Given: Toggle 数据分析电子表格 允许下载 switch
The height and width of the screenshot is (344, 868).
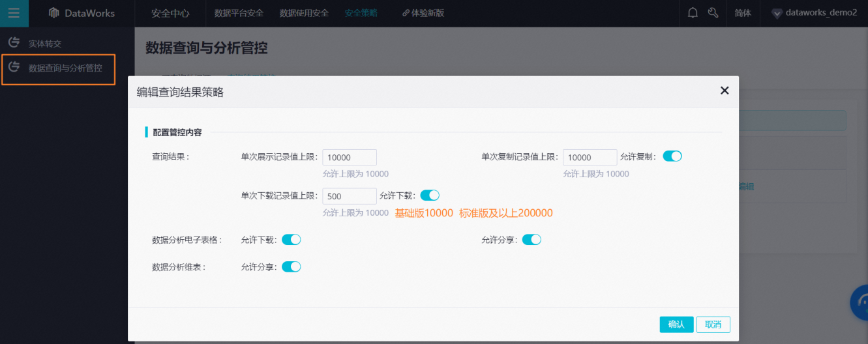Looking at the screenshot, I should (x=291, y=240).
